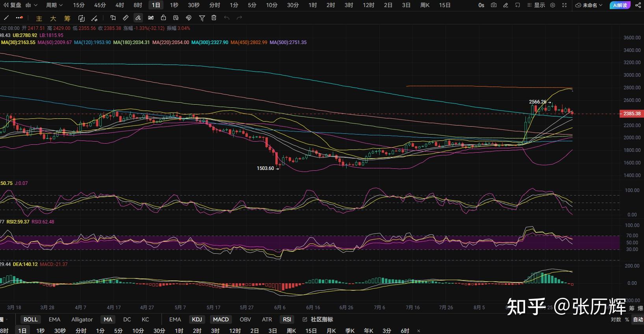The height and width of the screenshot is (334, 644).
Task: Toggle the drawing lock icon
Action: point(163,18)
